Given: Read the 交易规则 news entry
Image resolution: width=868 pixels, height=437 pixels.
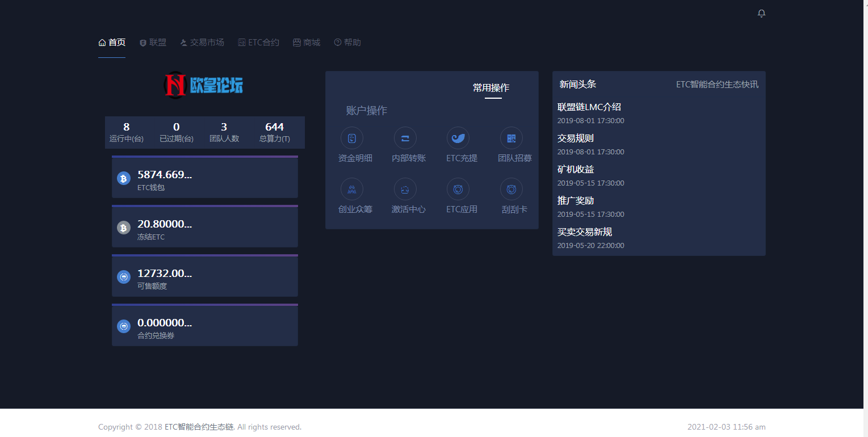Looking at the screenshot, I should tap(575, 138).
